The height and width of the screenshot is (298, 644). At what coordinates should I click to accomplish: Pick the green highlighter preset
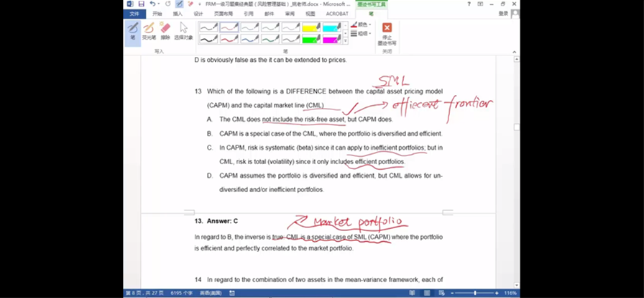pyautogui.click(x=311, y=39)
